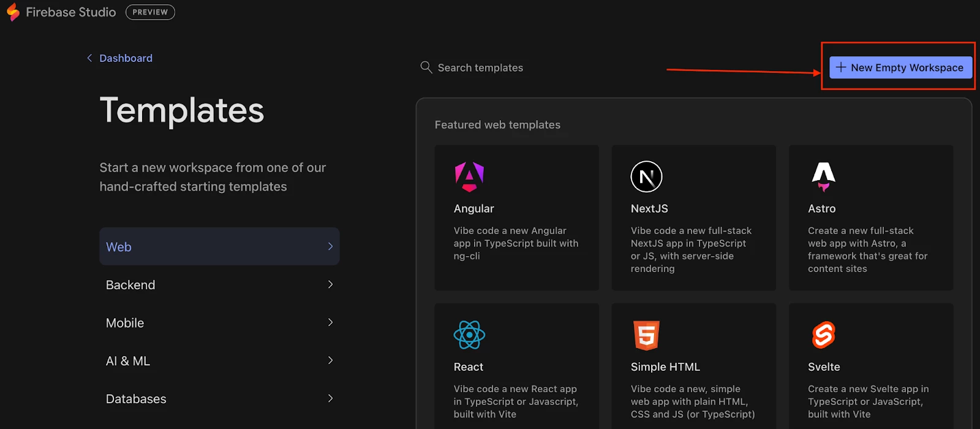Expand the Web category chevron

pyautogui.click(x=330, y=246)
